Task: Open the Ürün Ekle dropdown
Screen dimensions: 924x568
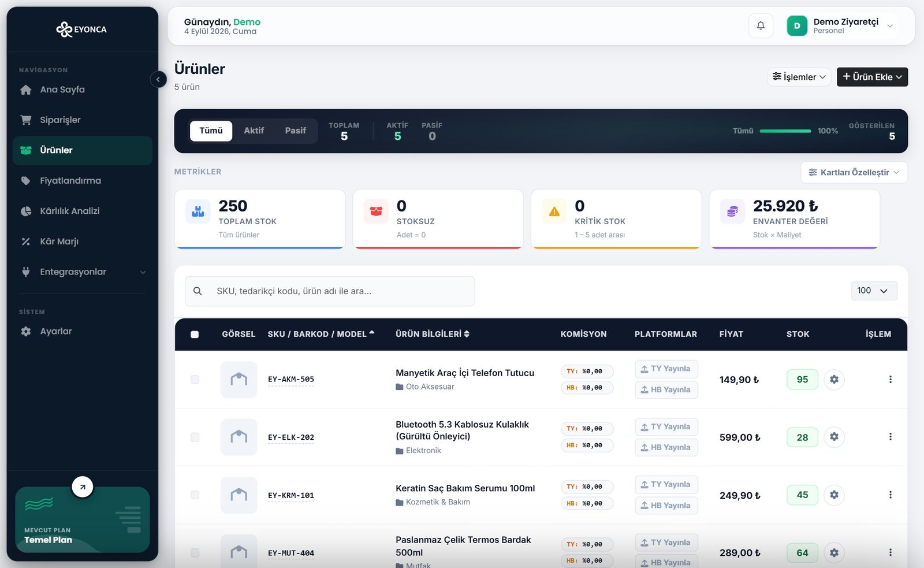Action: (x=872, y=77)
